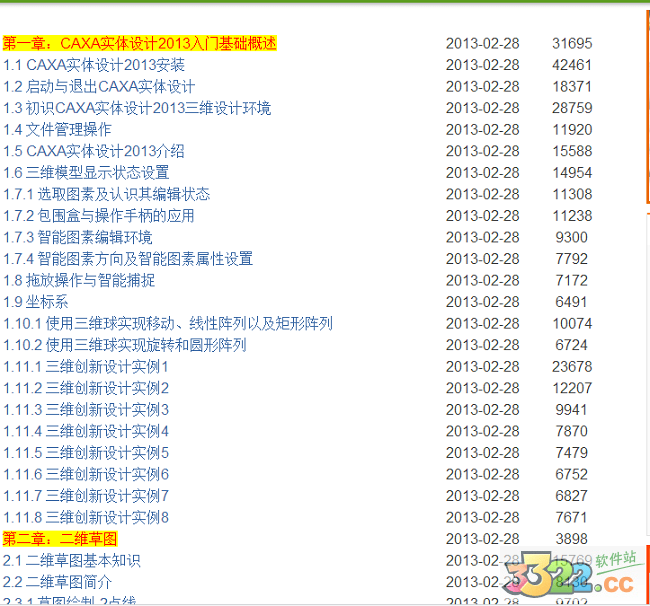Click view count 6827
Image resolution: width=650 pixels, height=606 pixels.
tap(572, 496)
